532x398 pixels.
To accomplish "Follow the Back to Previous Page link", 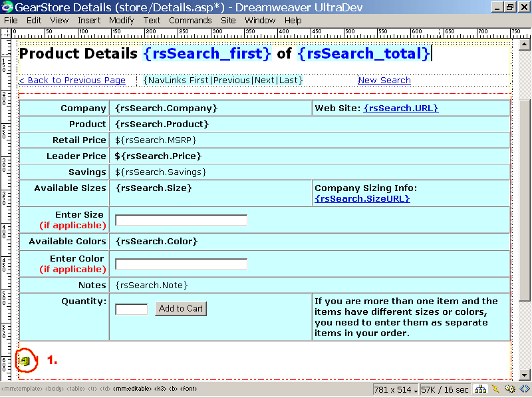I will 72,81.
